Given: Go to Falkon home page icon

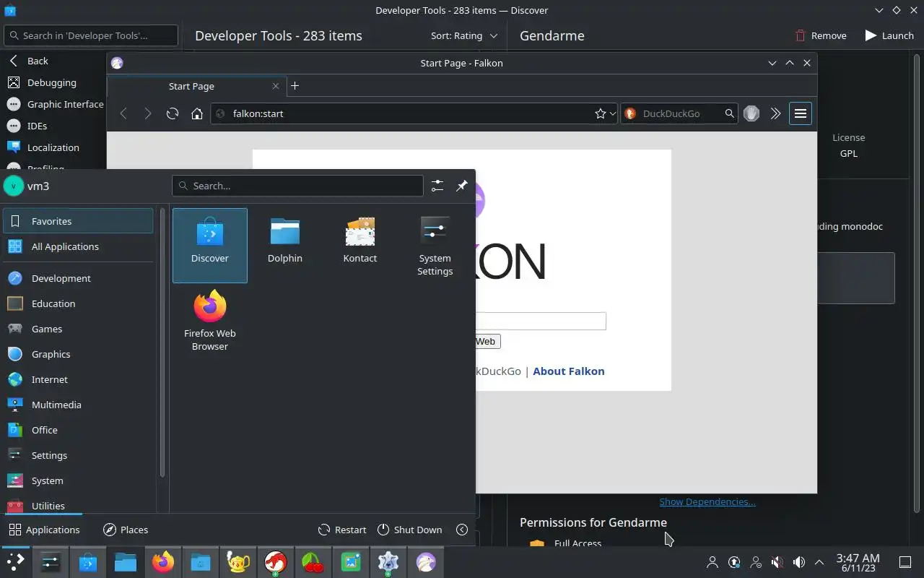Looking at the screenshot, I should [196, 113].
